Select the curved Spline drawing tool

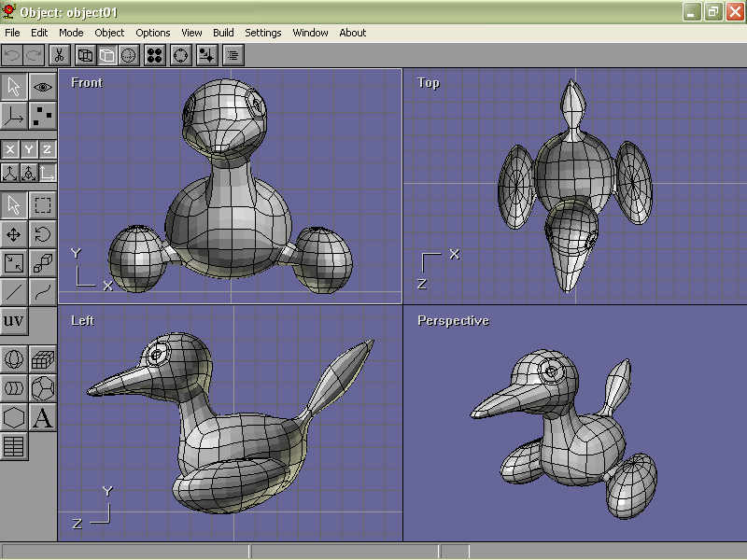pos(43,292)
